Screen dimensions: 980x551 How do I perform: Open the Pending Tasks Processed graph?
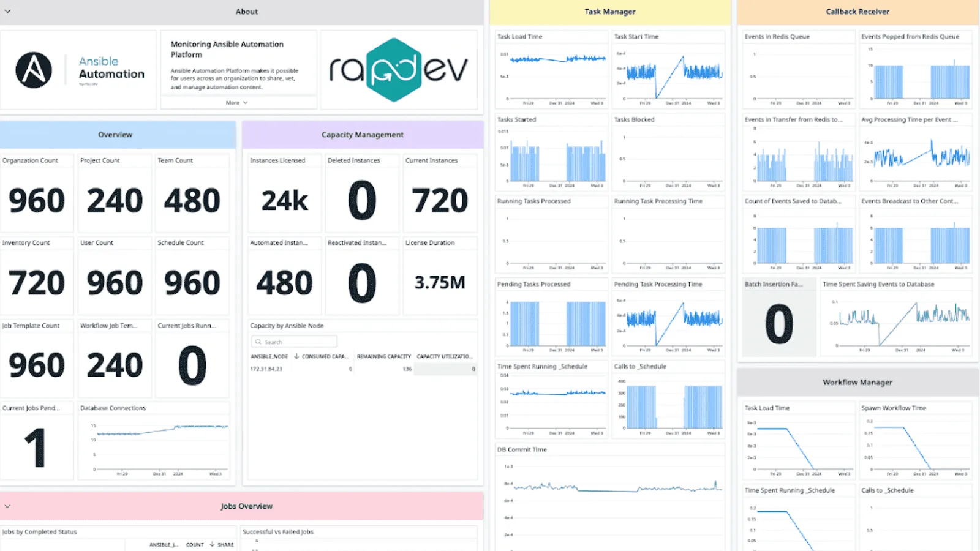pyautogui.click(x=551, y=322)
